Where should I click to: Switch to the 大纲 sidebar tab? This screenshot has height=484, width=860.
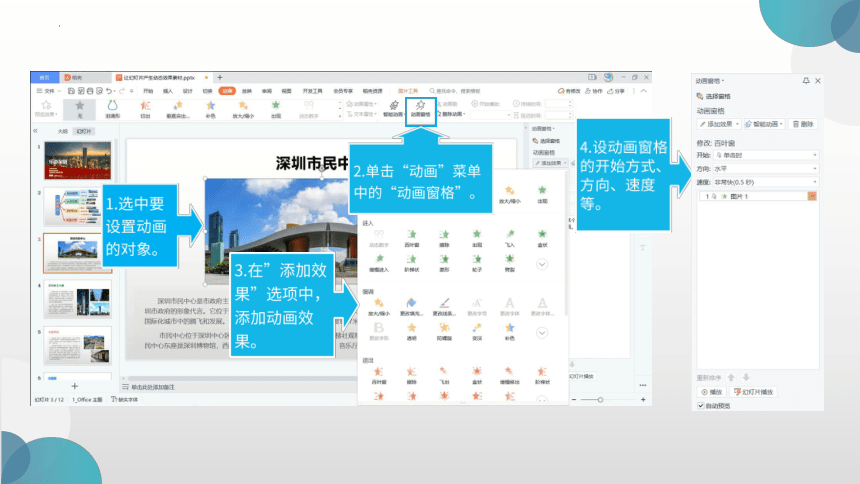63,131
